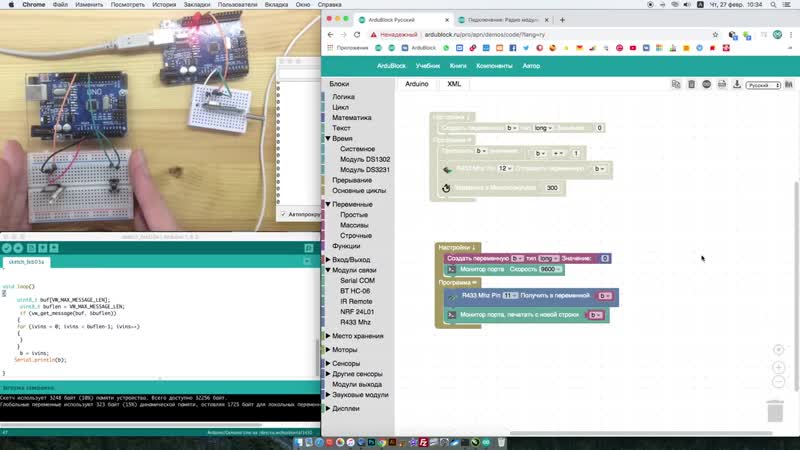
Task: Toggle the Автопрокрутка checkbox in serial monitor
Action: (x=283, y=214)
